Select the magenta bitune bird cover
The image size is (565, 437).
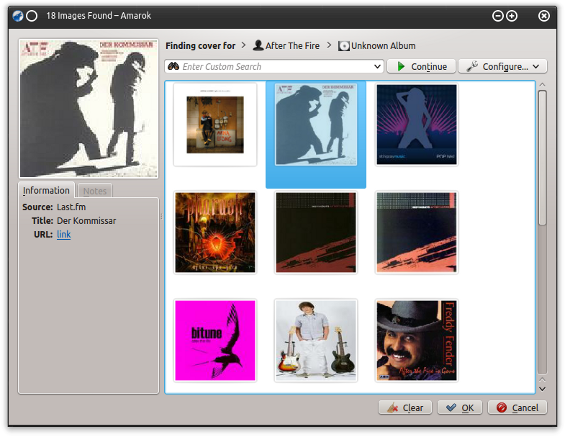coord(215,340)
